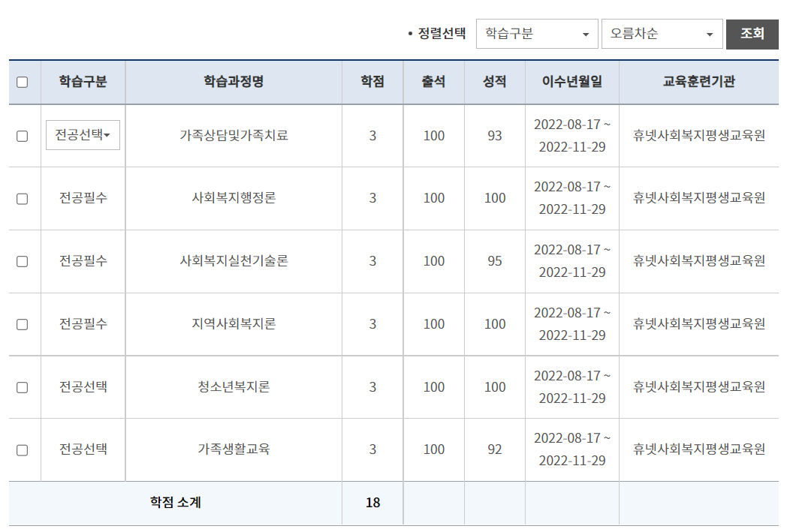
Task: Select checkbox for 청소년복지론 row
Action: tap(22, 388)
